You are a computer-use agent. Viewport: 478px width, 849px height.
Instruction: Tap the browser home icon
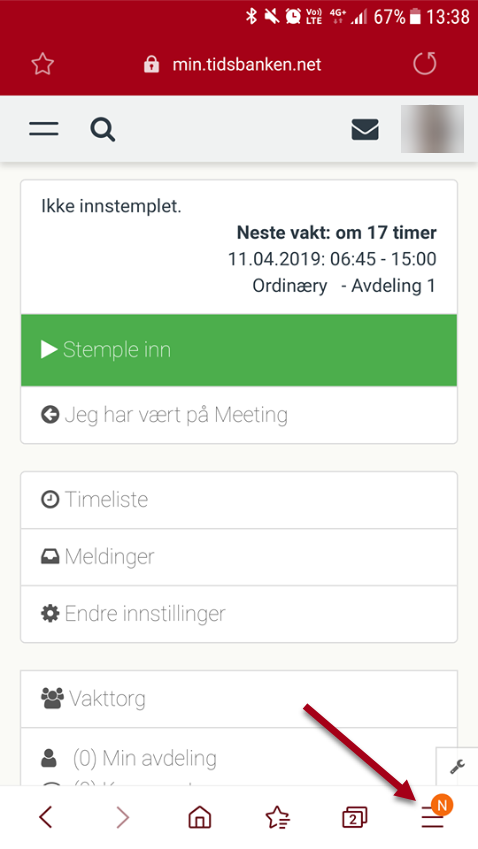pyautogui.click(x=200, y=817)
